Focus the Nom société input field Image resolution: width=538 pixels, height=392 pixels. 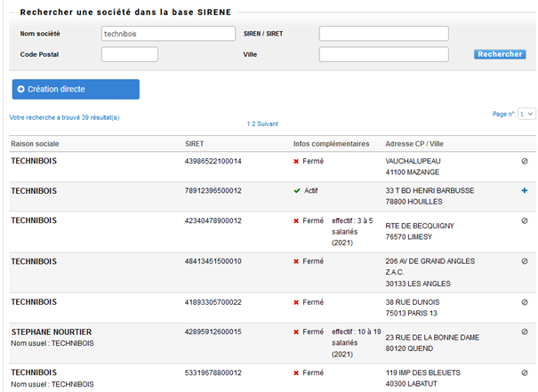168,34
